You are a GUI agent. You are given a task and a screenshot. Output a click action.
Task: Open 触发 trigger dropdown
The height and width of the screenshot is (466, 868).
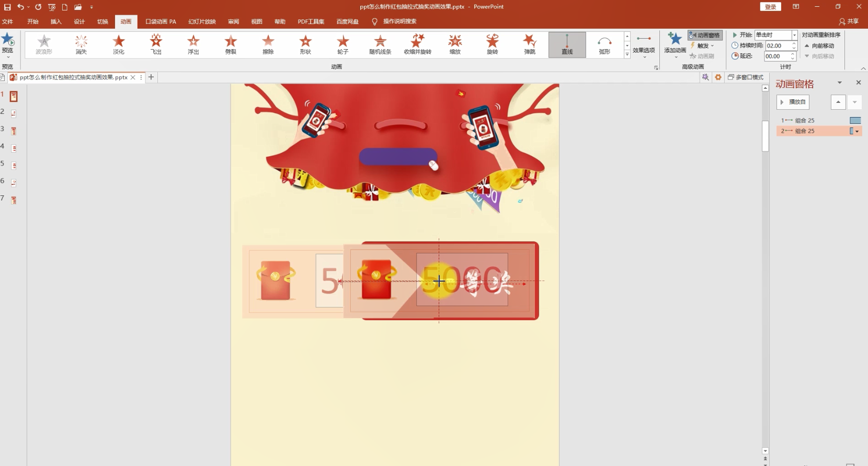(x=702, y=45)
